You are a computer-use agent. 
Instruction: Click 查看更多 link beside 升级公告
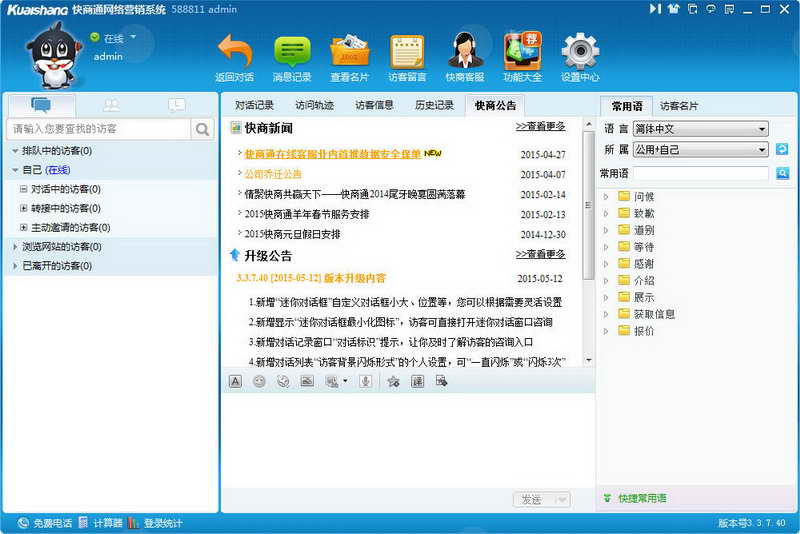pos(540,253)
